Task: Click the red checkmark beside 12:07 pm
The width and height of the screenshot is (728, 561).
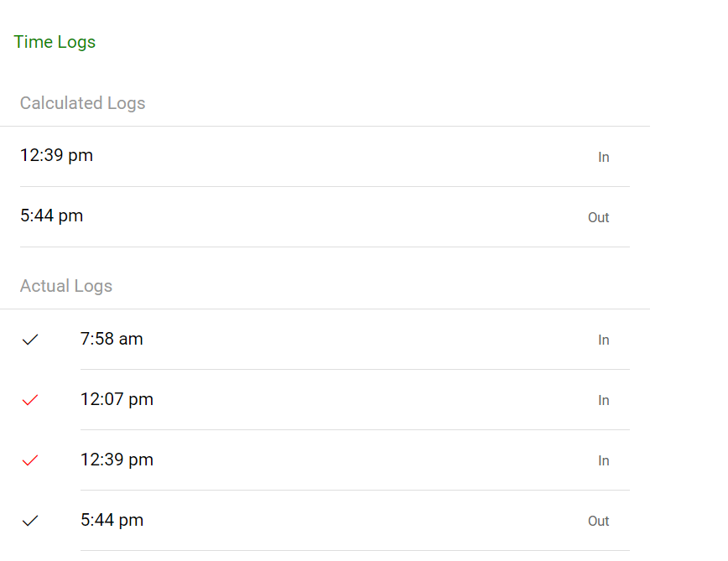Action: 30,400
